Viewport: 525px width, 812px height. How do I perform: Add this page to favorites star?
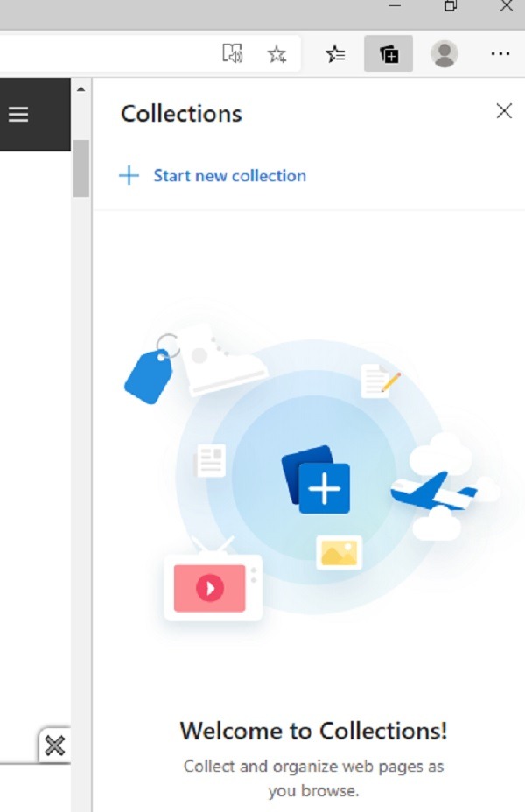276,54
